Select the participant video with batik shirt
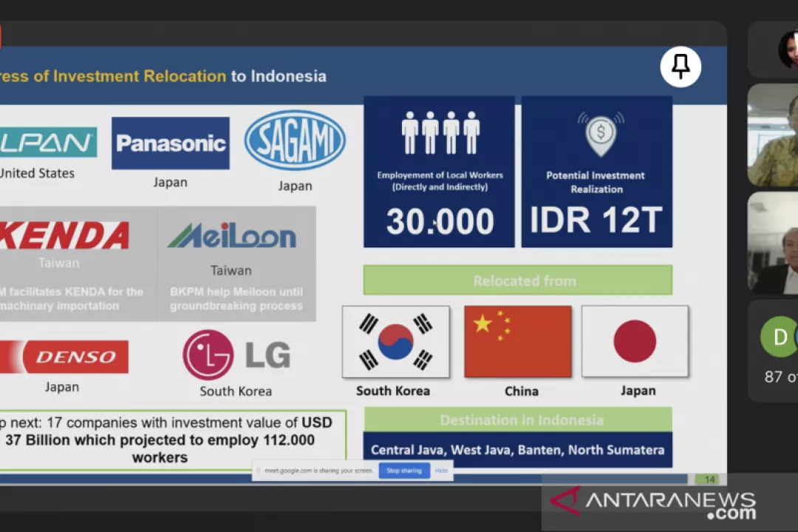 point(773,135)
